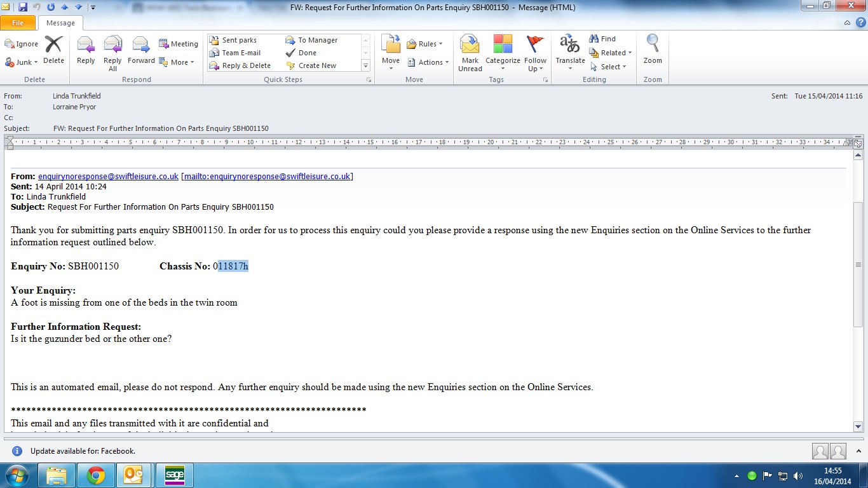Go to the next item with the down arrow
This screenshot has width=868, height=488.
78,8
